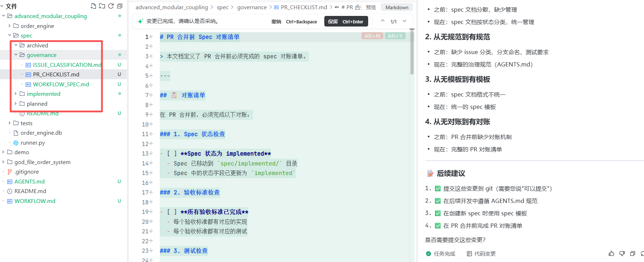Click the '### 1. Spec 状态检查' heading line
The width and height of the screenshot is (644, 262).
click(192, 134)
